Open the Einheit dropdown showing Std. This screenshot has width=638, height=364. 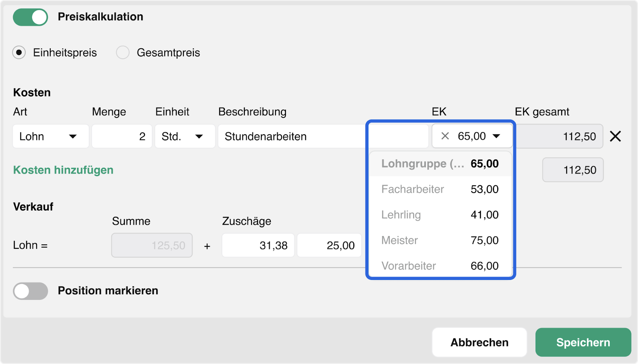185,136
